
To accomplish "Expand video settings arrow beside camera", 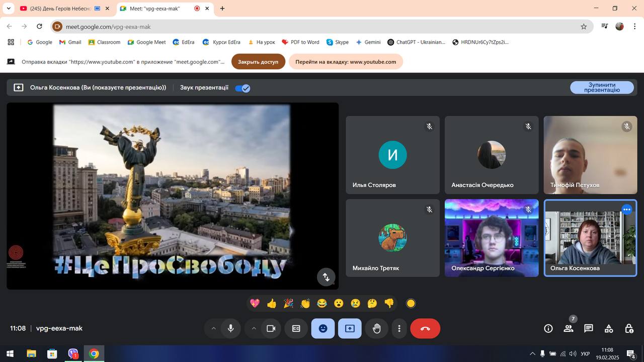I will (254, 328).
